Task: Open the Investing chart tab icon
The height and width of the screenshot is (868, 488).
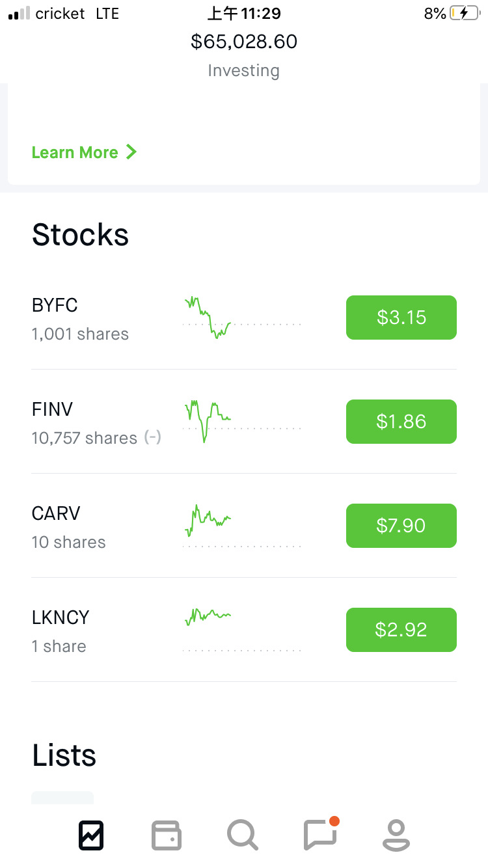Action: point(91,835)
